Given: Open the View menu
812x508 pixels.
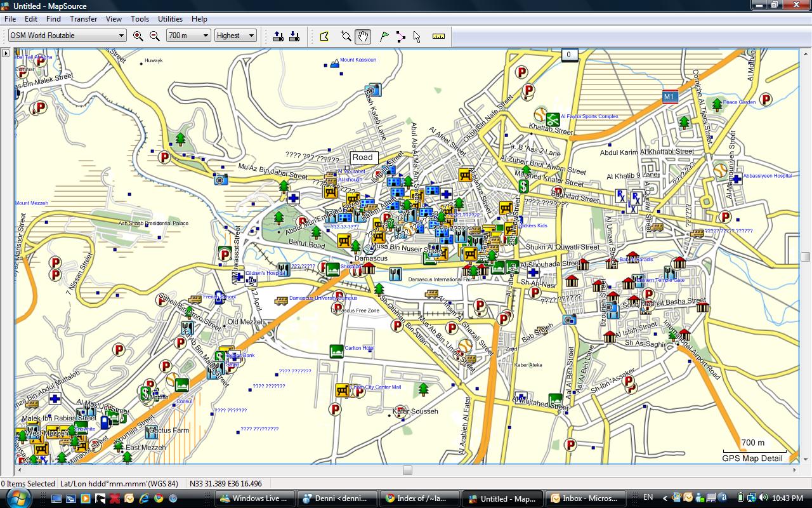Looking at the screenshot, I should (x=114, y=19).
